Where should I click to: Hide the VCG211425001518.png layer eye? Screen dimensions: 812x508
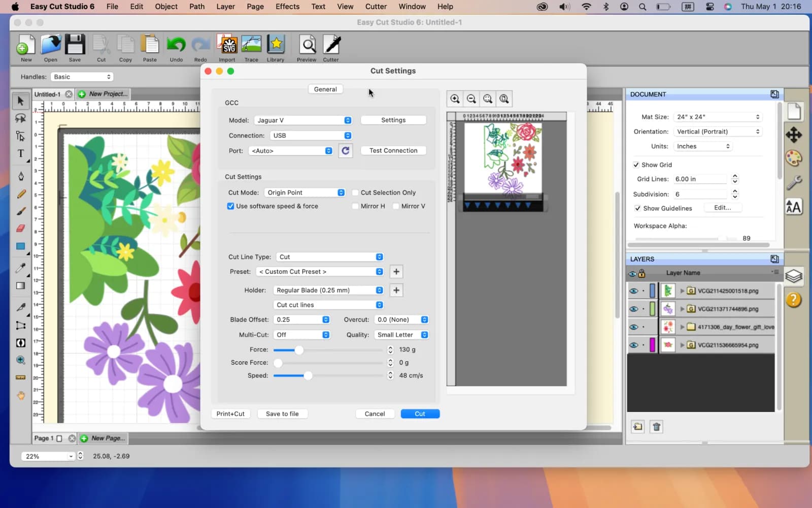(x=634, y=291)
